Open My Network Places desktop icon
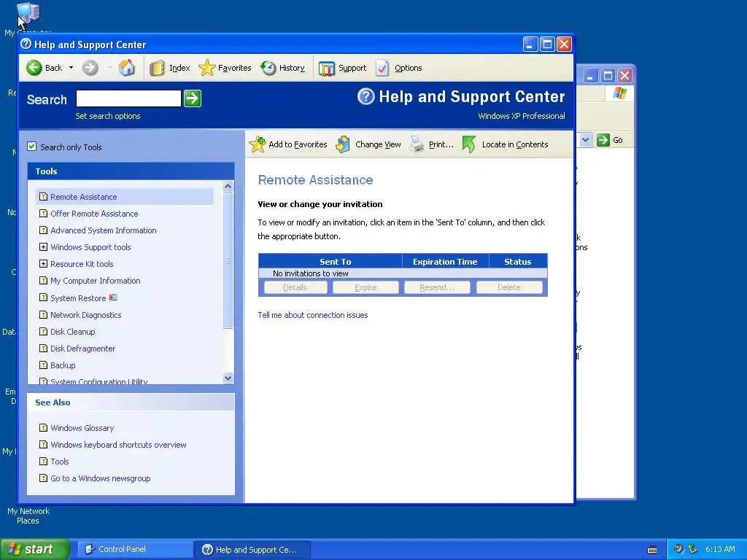Viewport: 747px width, 560px height. tap(28, 516)
